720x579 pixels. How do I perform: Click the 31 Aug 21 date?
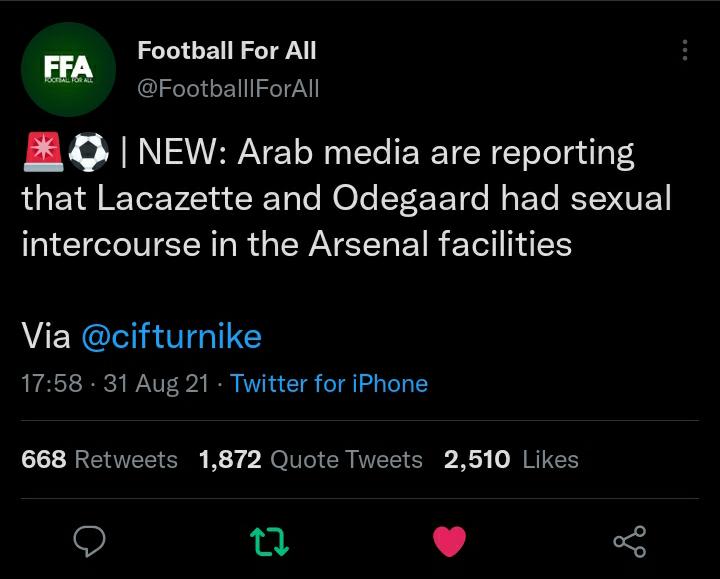156,383
